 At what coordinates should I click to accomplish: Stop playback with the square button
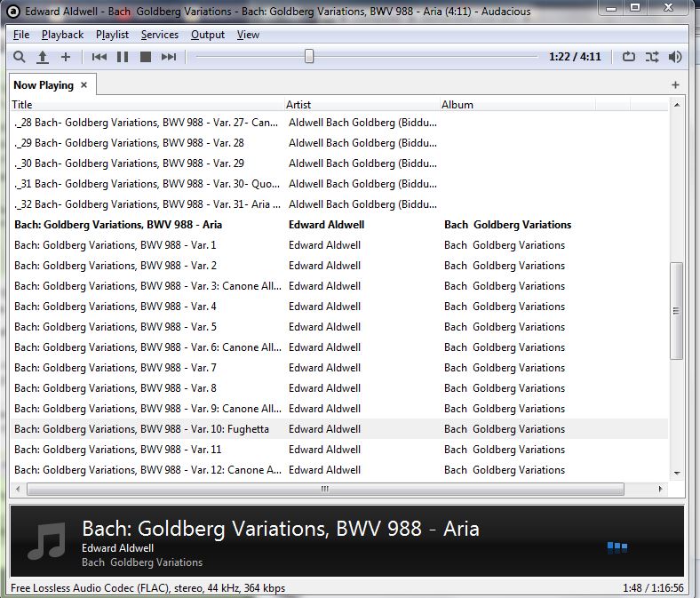(146, 57)
